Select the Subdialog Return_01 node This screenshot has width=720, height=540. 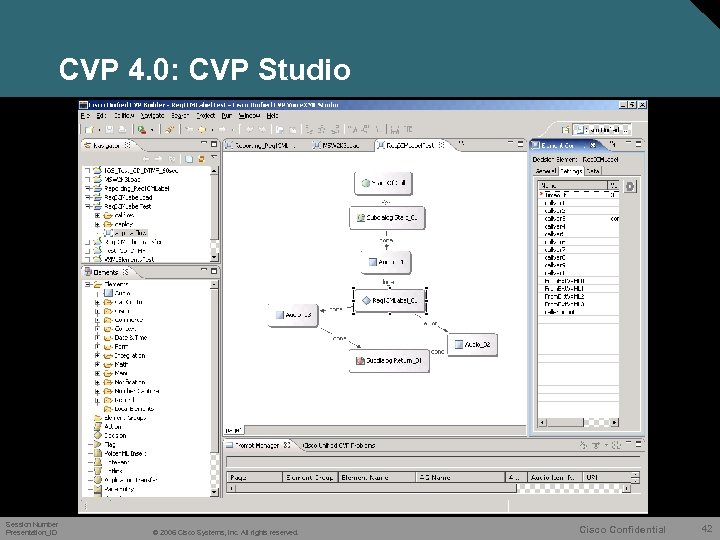tap(389, 361)
